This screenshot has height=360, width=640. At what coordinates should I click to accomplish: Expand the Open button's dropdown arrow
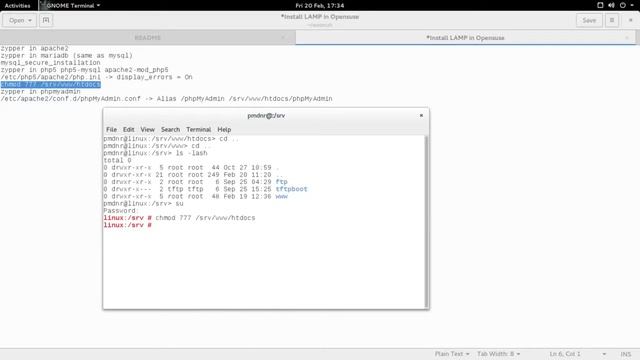[30, 20]
